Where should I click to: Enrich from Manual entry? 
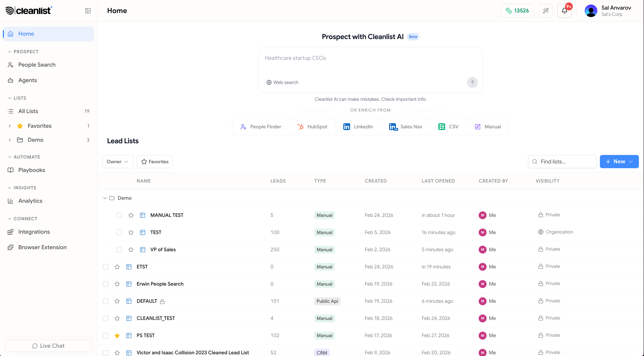click(488, 127)
